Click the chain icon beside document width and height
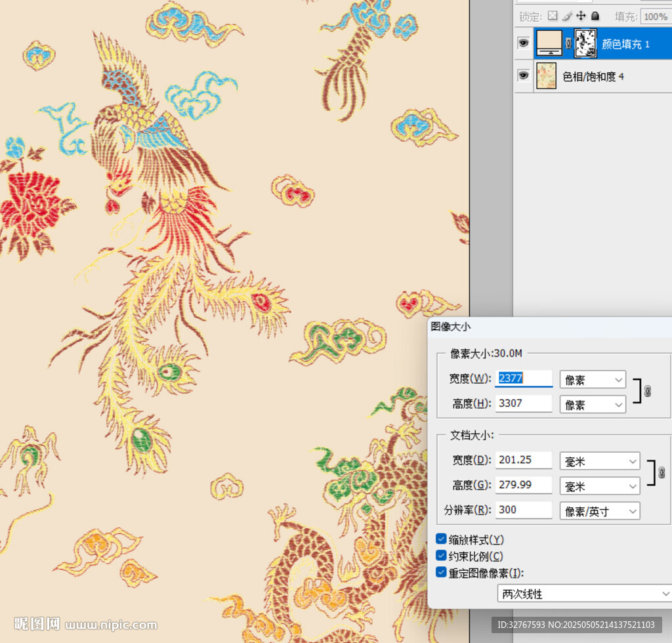This screenshot has height=643, width=672. point(661,472)
